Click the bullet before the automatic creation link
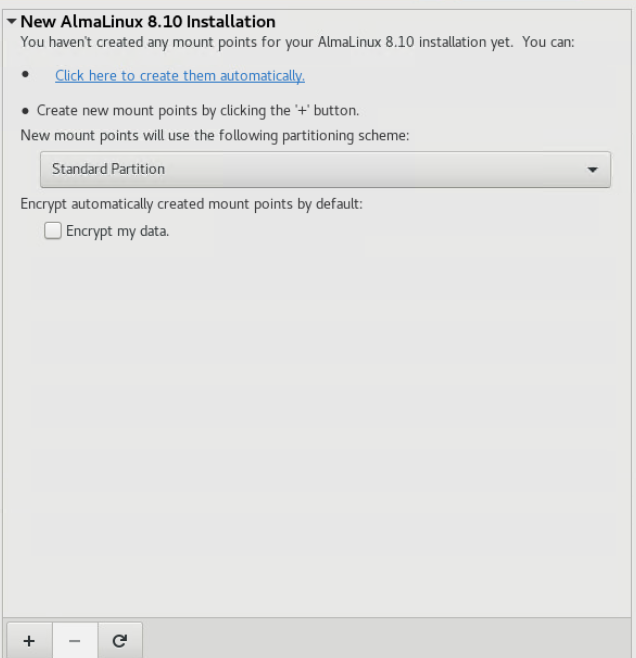Image resolution: width=636 pixels, height=658 pixels. [x=25, y=76]
